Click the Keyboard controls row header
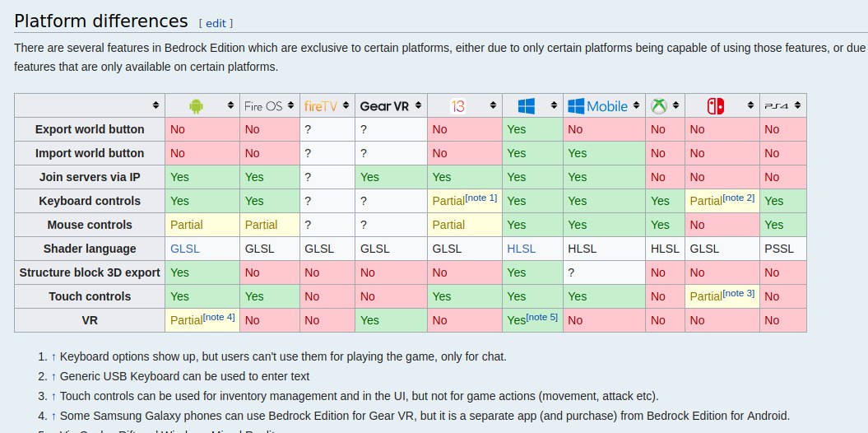868x433 pixels. [90, 200]
